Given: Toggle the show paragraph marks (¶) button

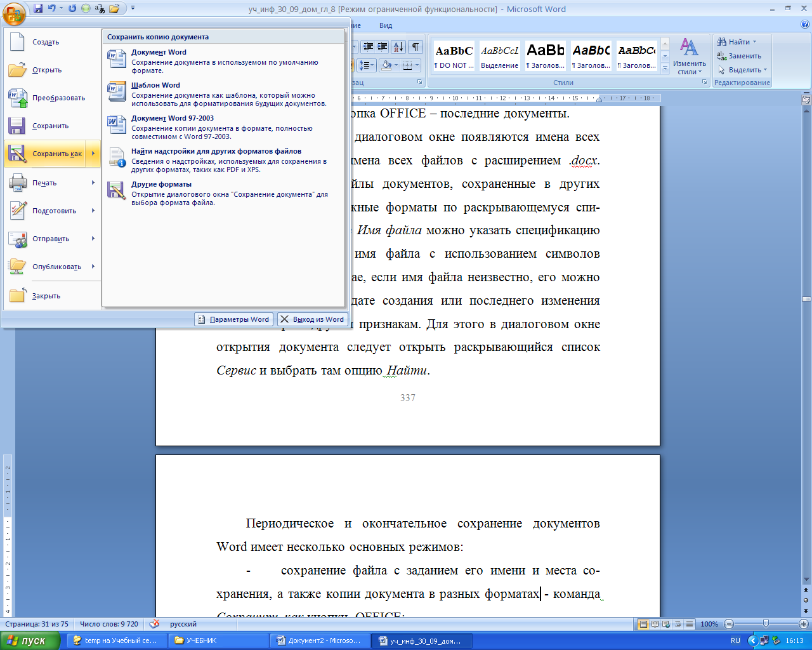Looking at the screenshot, I should click(416, 47).
